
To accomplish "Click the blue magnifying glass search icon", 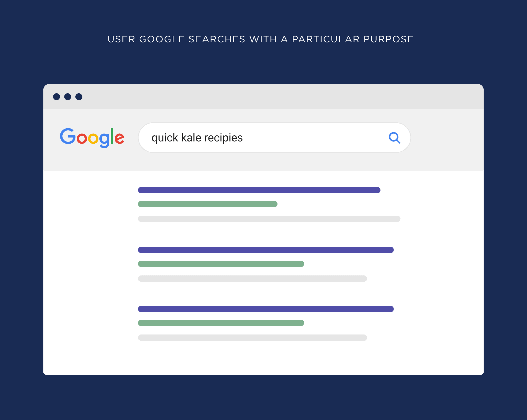I will [x=395, y=138].
